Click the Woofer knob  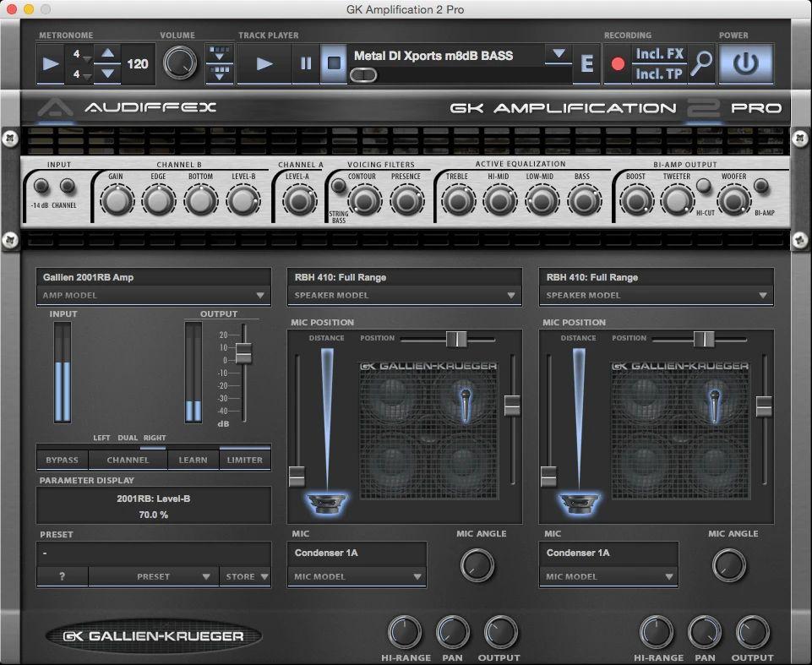733,200
